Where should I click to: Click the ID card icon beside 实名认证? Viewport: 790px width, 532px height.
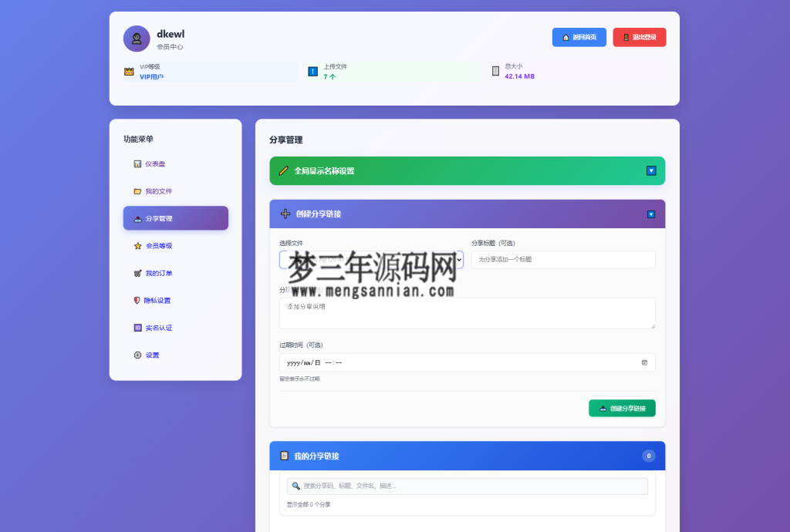point(137,327)
